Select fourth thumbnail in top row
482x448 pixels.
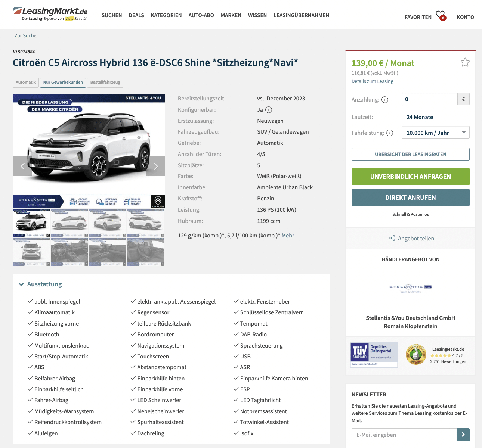(x=146, y=223)
